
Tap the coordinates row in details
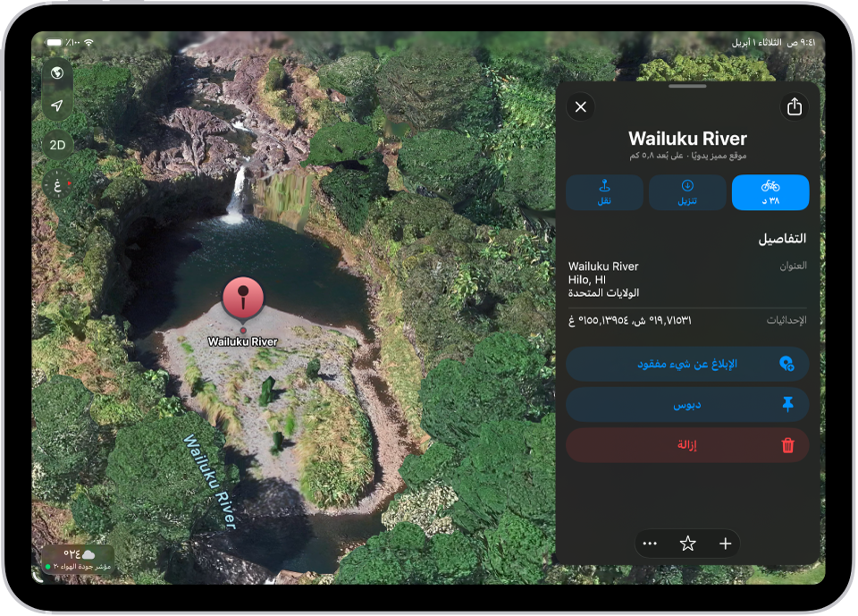click(687, 320)
